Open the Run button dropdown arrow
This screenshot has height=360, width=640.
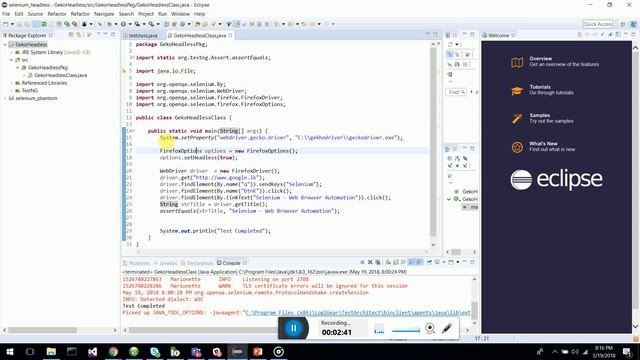tap(129, 24)
